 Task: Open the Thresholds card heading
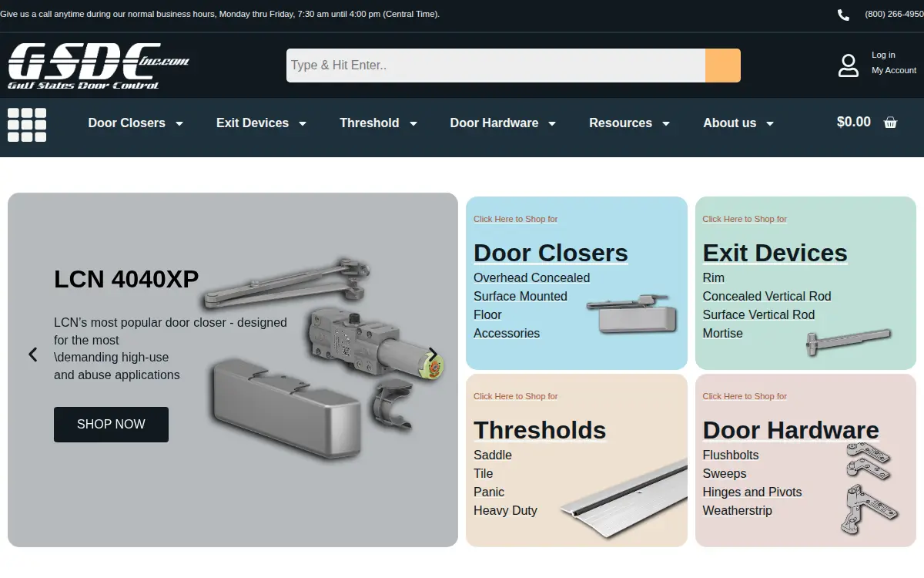coord(540,430)
